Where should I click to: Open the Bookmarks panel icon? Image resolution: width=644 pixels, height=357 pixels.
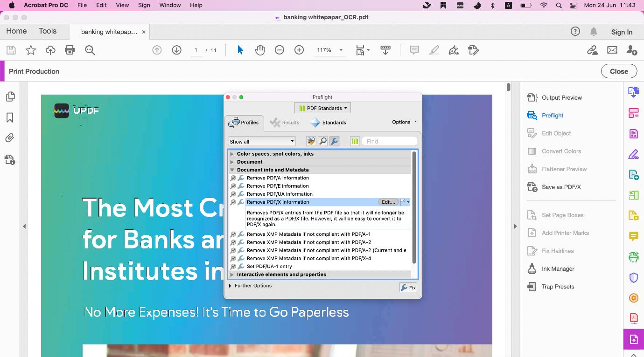click(x=10, y=117)
